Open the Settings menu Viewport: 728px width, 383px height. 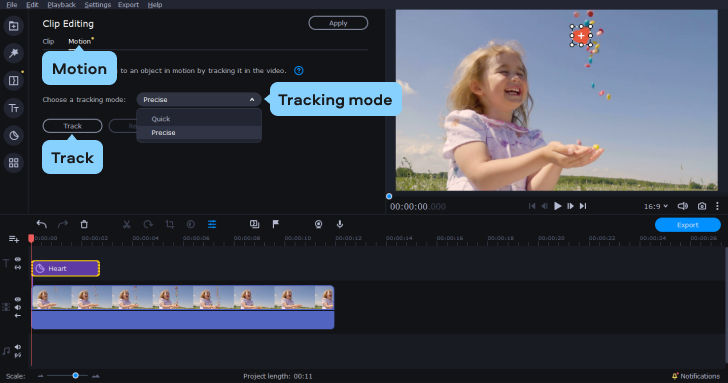[98, 5]
